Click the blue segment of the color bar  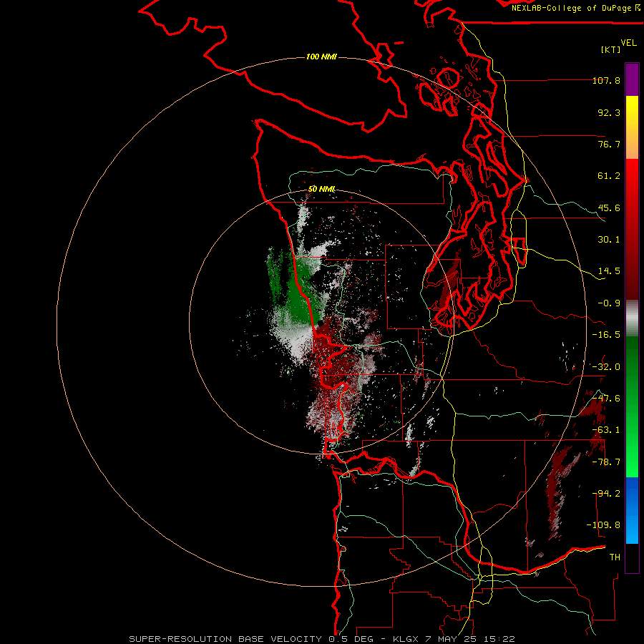tap(632, 510)
